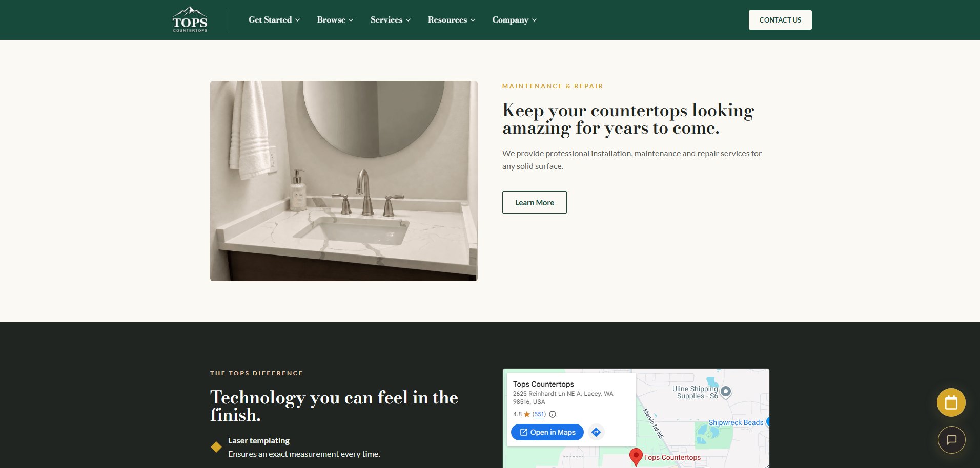The width and height of the screenshot is (980, 468).
Task: Click the 'THE TOPS DIFFERENCE' label
Action: (x=256, y=373)
